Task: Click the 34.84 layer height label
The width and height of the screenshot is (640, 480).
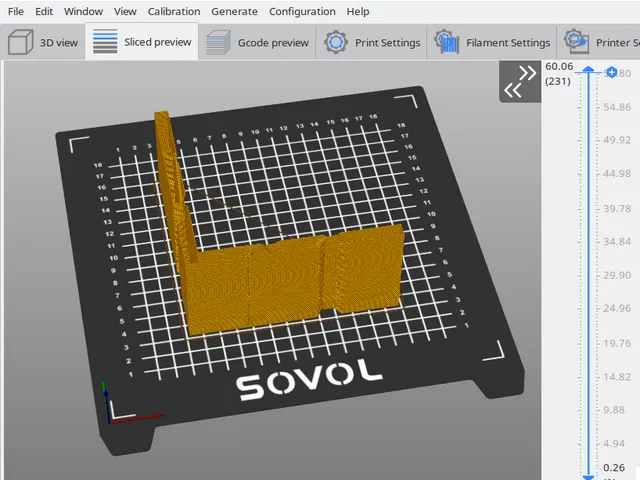Action: click(x=617, y=242)
